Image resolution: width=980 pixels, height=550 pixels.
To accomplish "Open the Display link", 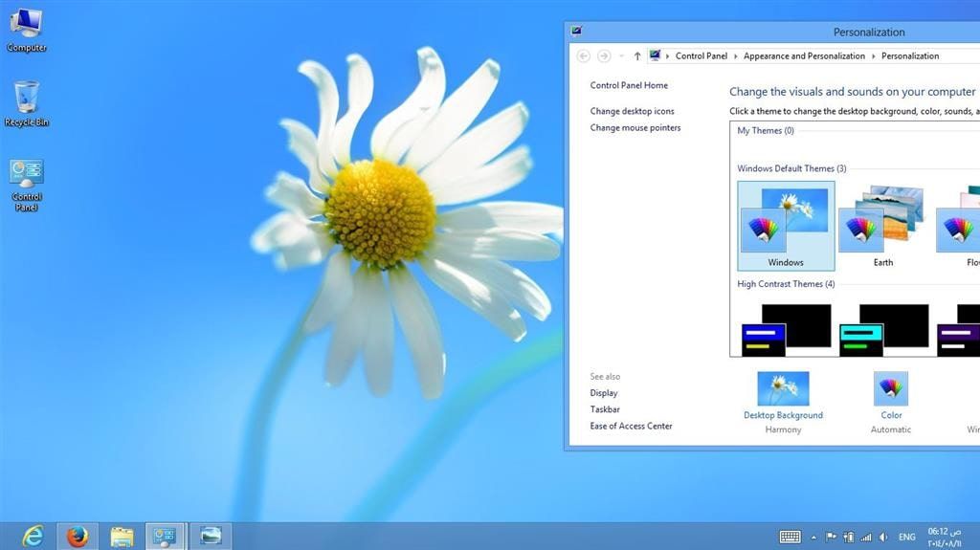I will point(603,392).
